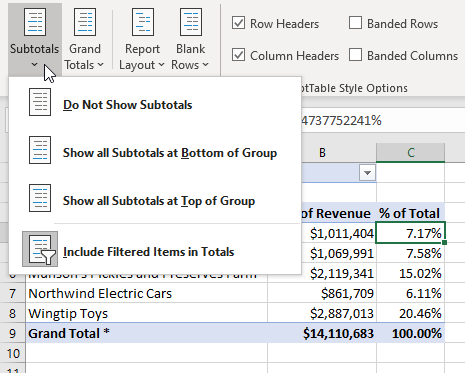Click the Subtotals at Top of Group icon
The height and width of the screenshot is (373, 465).
40,198
